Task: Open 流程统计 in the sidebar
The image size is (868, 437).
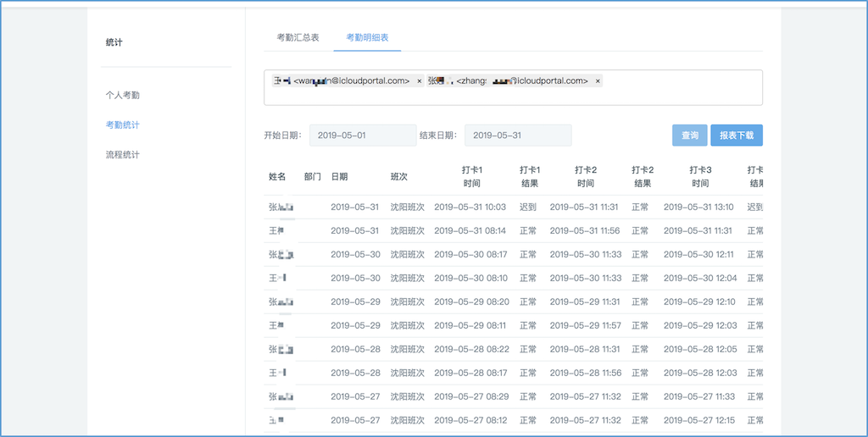Action: click(x=122, y=155)
